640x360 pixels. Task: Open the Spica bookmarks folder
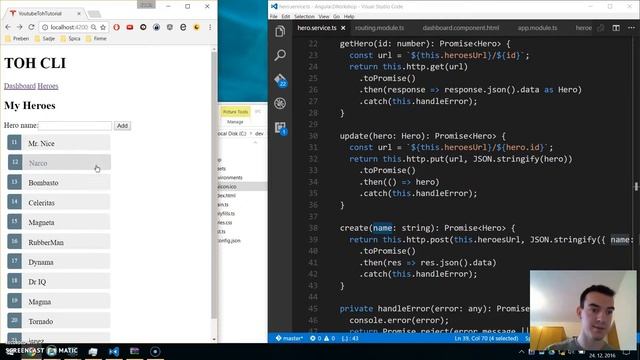click(x=71, y=38)
